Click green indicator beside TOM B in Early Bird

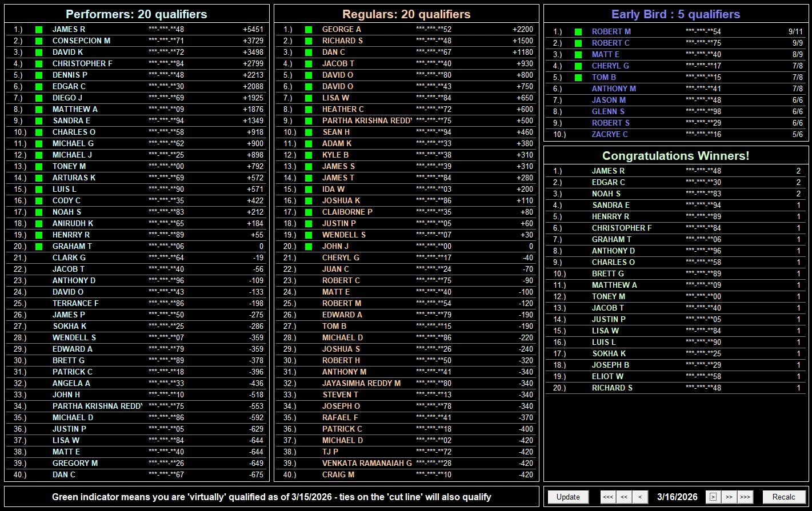pos(578,78)
